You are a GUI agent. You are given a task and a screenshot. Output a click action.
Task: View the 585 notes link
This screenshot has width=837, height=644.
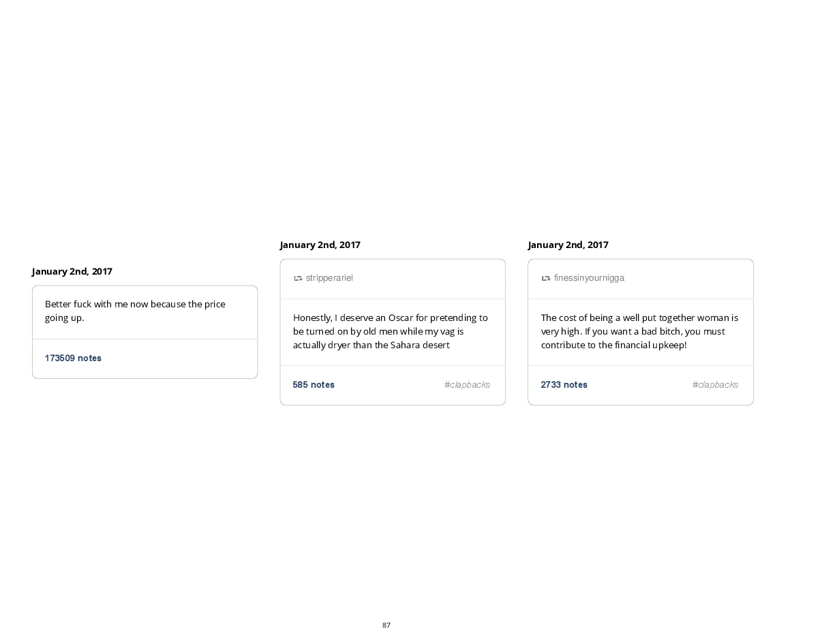314,385
